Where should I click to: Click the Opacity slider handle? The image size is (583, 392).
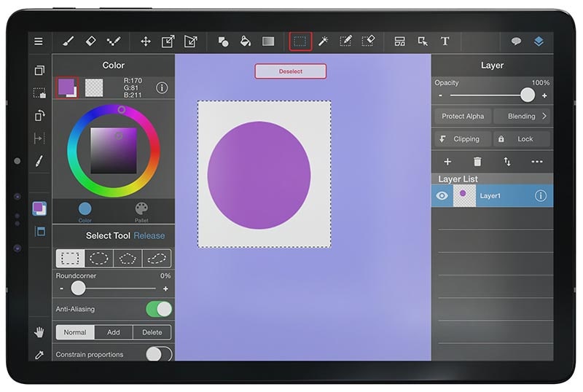click(527, 95)
